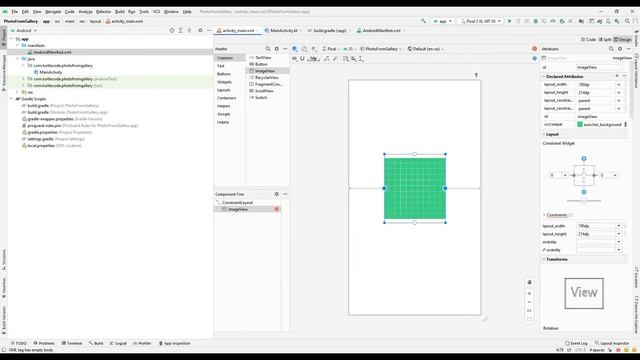Click the bottom constraint anchor in the Constraint Widget
The width and height of the screenshot is (640, 360).
tap(584, 192)
